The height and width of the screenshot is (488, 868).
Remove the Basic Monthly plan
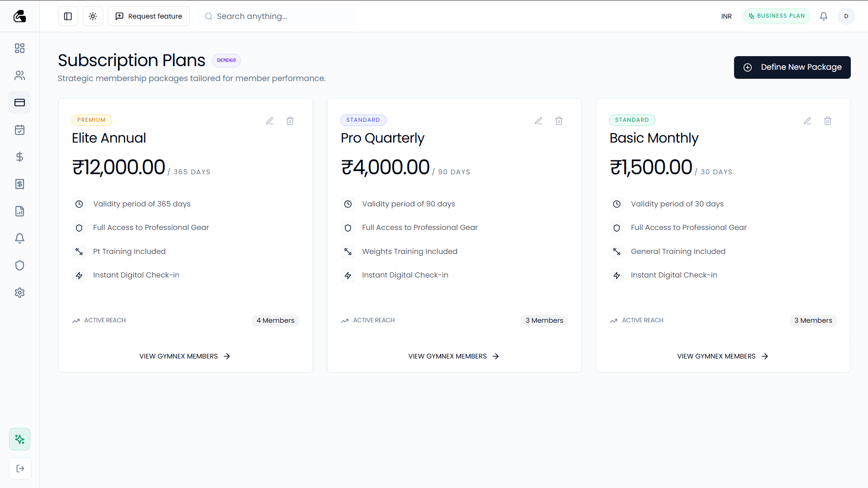coord(828,121)
